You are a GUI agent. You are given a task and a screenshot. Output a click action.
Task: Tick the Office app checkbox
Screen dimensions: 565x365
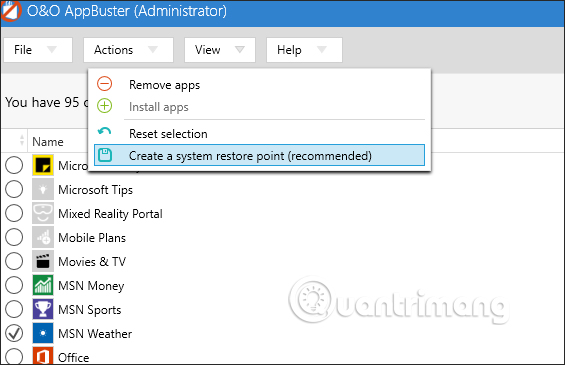click(x=14, y=356)
